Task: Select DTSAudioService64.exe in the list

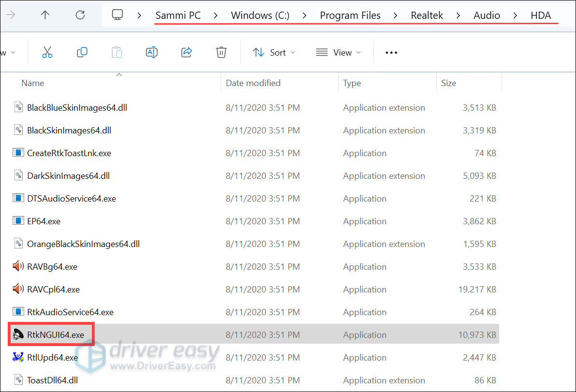Action: 71,198
